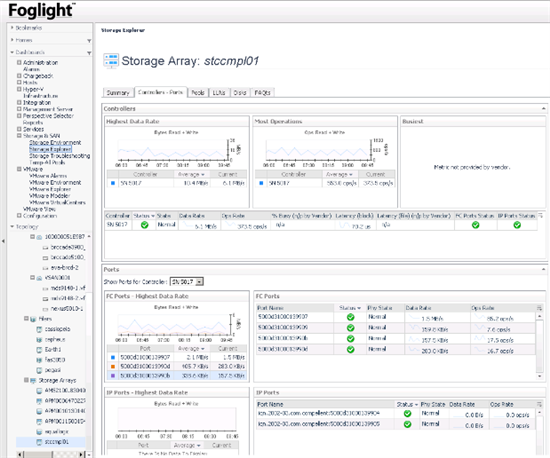Collapse the Ports panel
Viewport: 550px width, 458px height.
point(543,269)
